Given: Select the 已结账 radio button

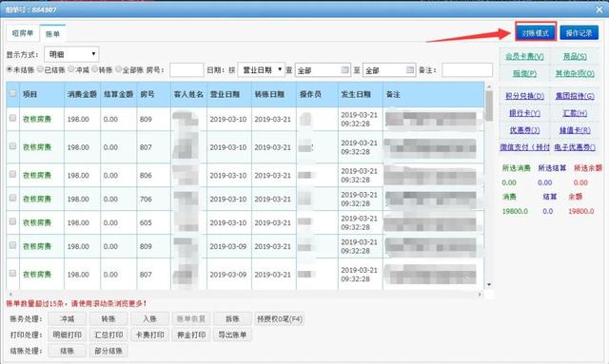Looking at the screenshot, I should tap(40, 69).
